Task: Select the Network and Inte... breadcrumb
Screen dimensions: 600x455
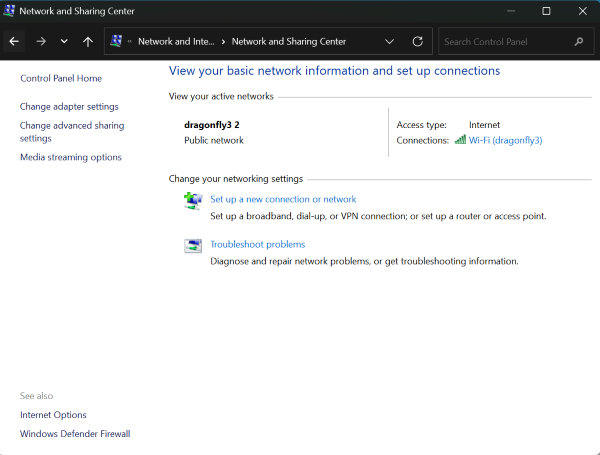Action: click(175, 42)
